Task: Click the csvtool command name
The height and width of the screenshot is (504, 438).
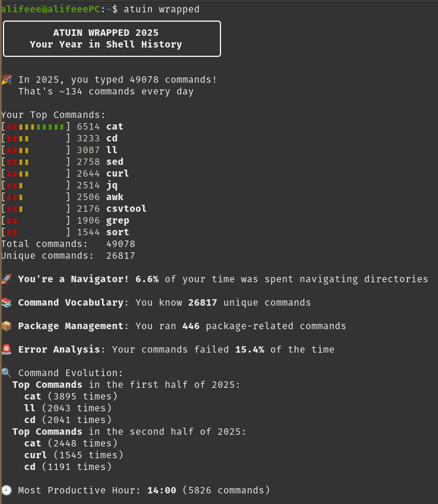Action: coord(126,209)
